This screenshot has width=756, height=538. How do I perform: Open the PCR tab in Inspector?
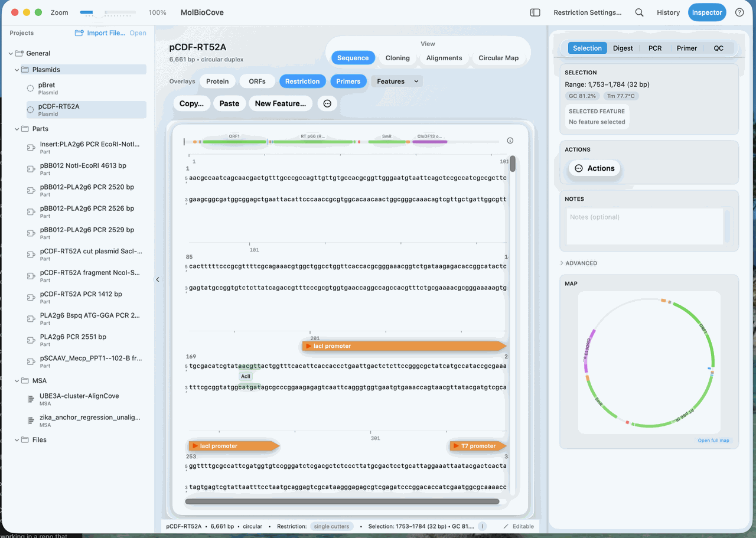point(655,48)
